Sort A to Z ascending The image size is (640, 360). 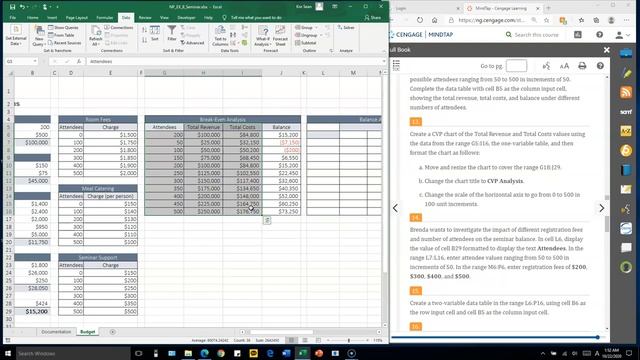pyautogui.click(x=144, y=30)
